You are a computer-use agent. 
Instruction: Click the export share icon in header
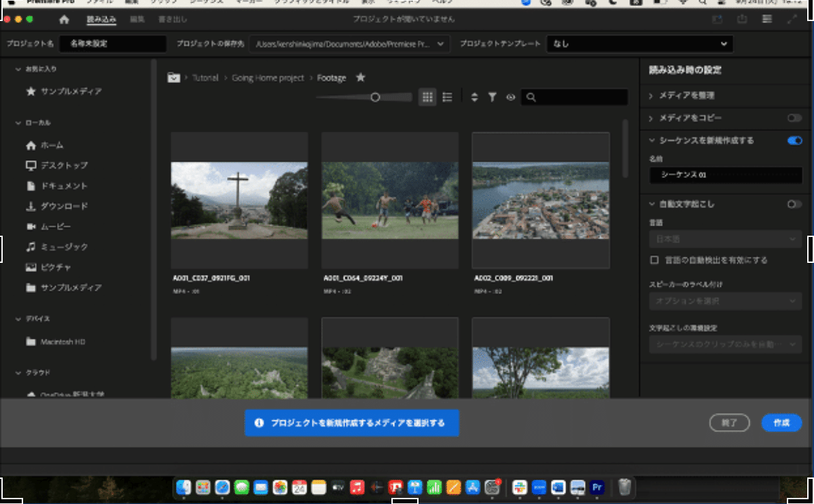click(742, 19)
